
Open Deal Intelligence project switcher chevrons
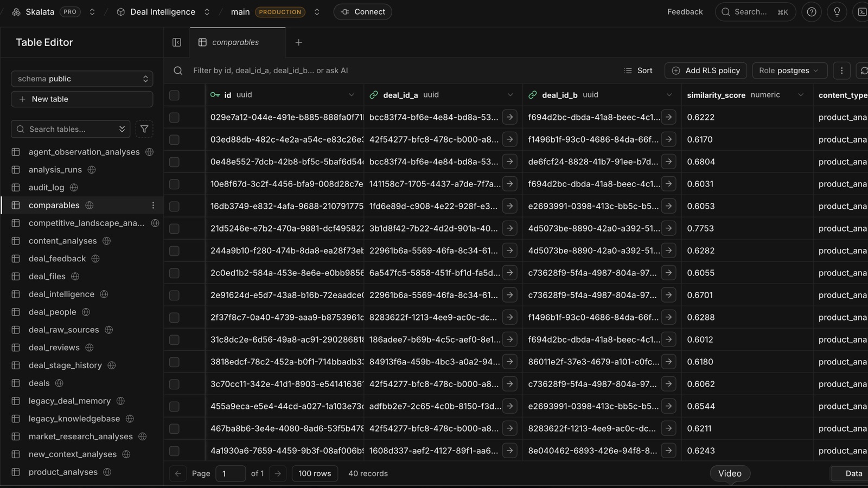tap(207, 12)
